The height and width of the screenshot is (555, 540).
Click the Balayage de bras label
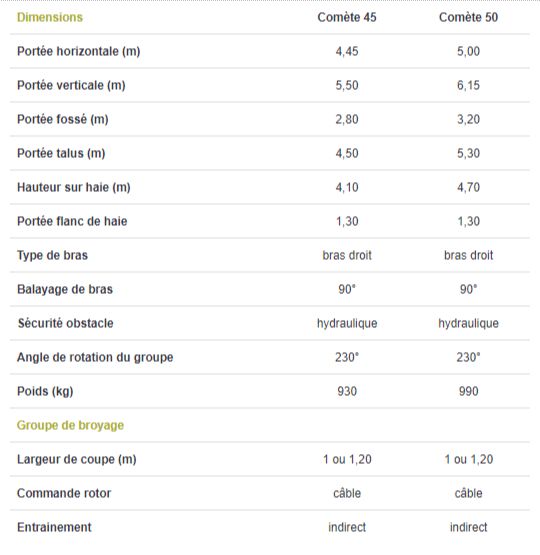65,289
